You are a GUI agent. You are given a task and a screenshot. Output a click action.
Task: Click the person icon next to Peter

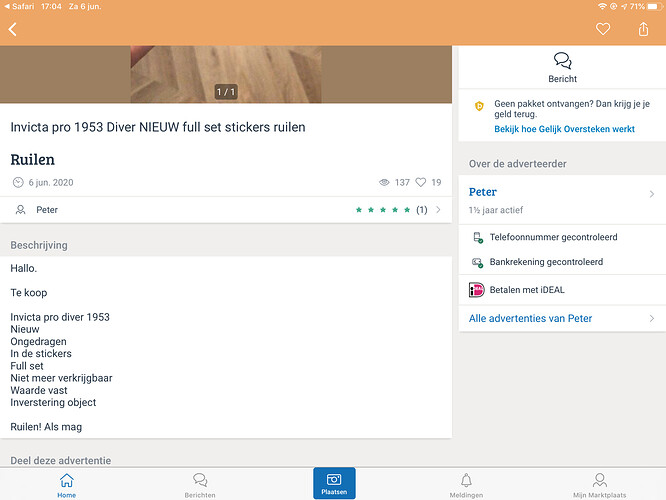(20, 210)
